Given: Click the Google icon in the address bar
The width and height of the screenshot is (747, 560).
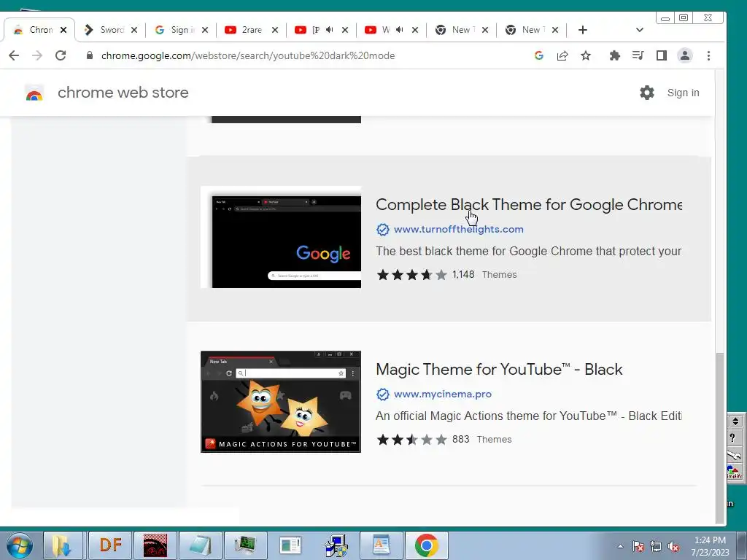Looking at the screenshot, I should click(539, 55).
